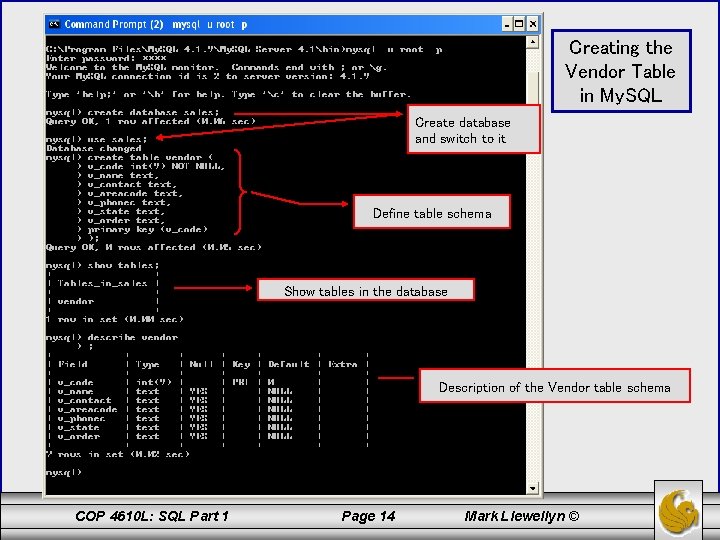The width and height of the screenshot is (720, 540).
Task: Click 'PRI' key cell
Action: [x=241, y=382]
